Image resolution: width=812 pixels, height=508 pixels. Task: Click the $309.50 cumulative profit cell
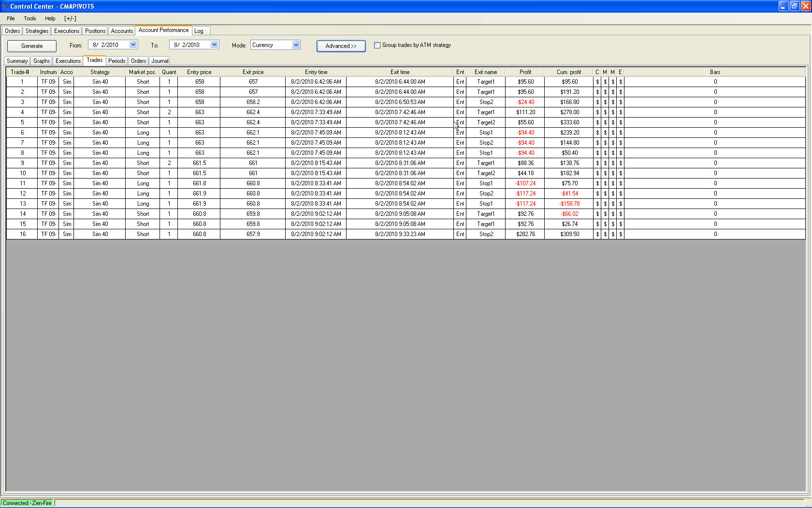(569, 234)
